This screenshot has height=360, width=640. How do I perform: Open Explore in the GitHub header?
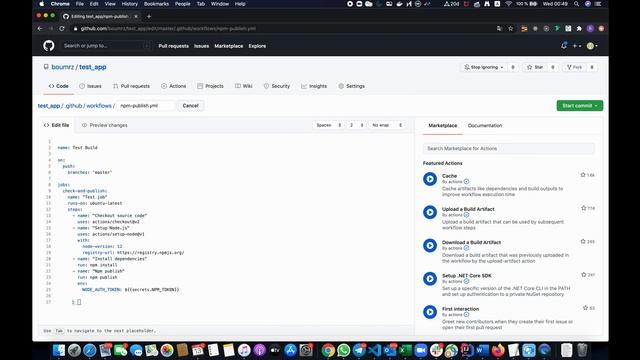(257, 46)
